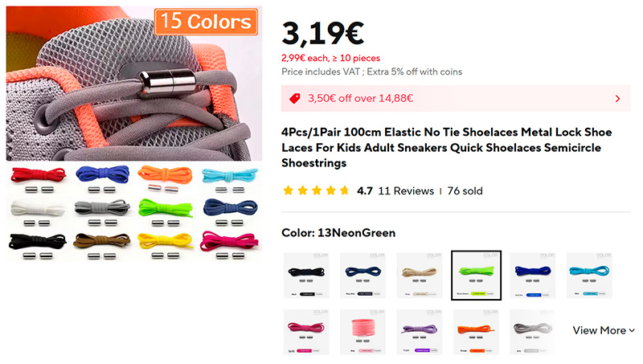
Task: Select the light blue shoelace swatch
Action: (x=589, y=275)
